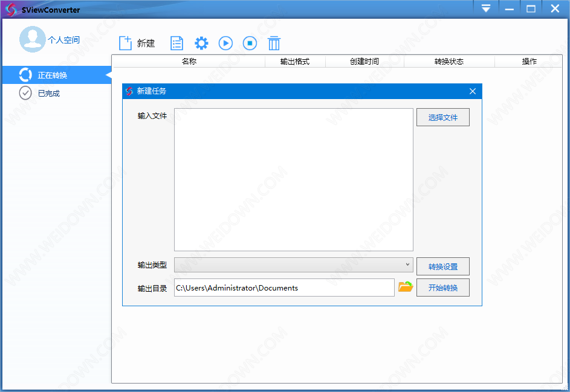Delete tasks with the trash icon
Screen dimensions: 570x392
274,43
